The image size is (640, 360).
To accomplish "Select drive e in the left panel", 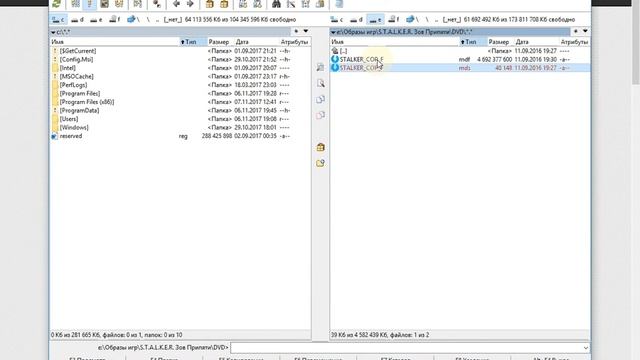I will pyautogui.click(x=96, y=19).
